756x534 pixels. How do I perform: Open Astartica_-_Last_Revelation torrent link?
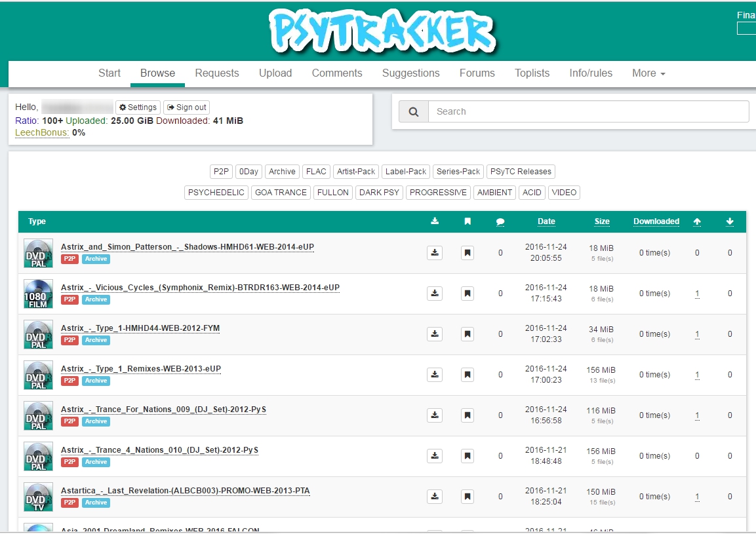[185, 491]
